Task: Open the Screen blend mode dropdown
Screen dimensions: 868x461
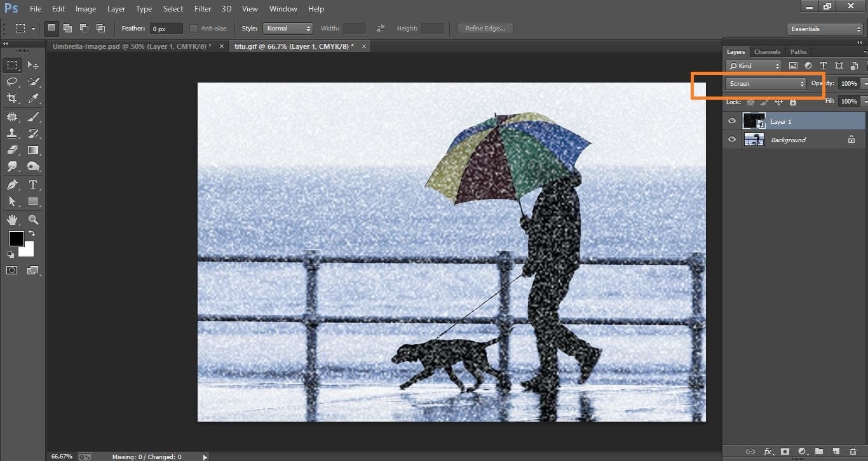Action: [765, 83]
